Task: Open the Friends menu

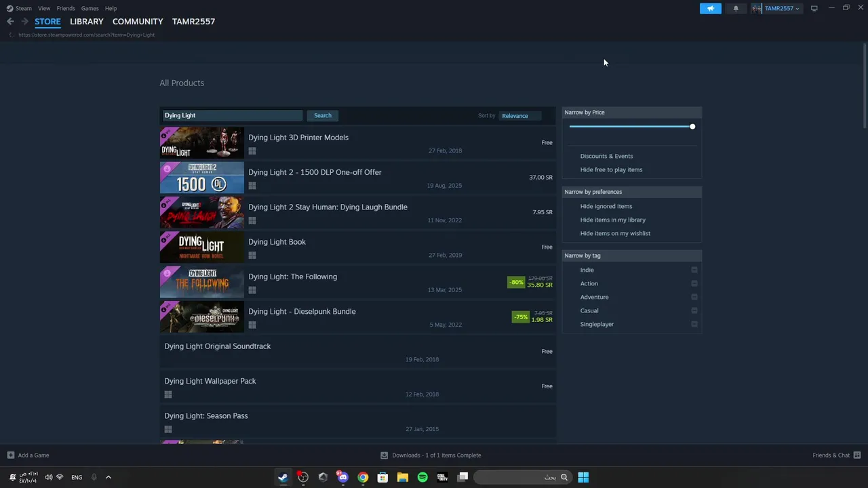Action: [66, 8]
